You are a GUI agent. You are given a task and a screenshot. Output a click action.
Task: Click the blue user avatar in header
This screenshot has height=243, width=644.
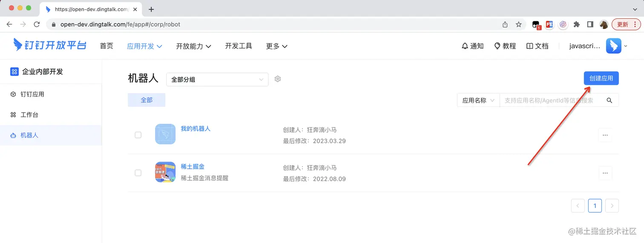click(x=614, y=46)
